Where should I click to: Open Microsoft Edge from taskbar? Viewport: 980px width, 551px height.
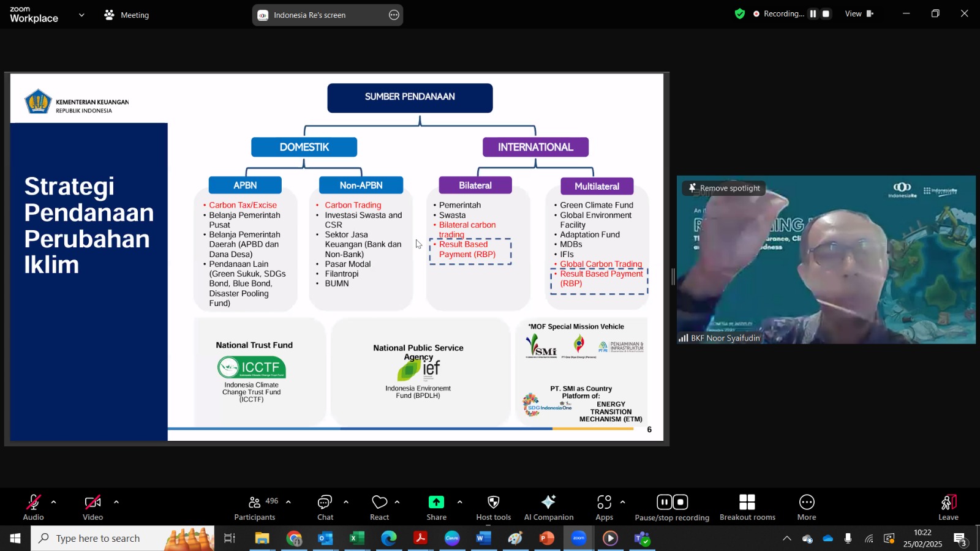(x=389, y=538)
